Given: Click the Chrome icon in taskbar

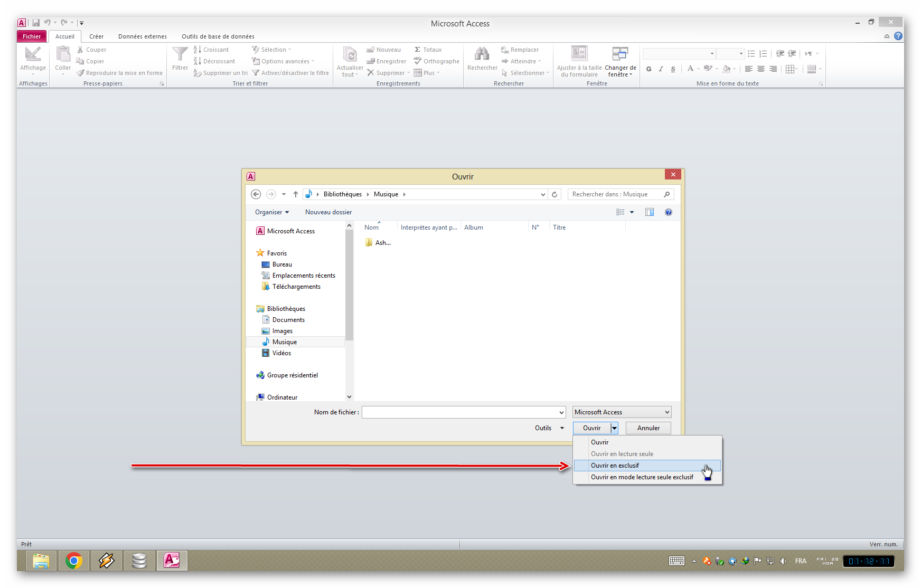Looking at the screenshot, I should 74,561.
